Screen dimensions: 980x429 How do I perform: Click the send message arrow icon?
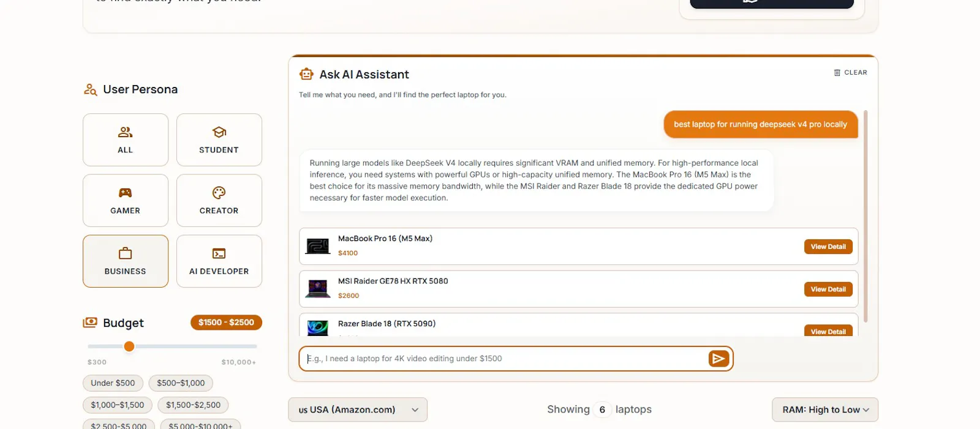pyautogui.click(x=718, y=359)
